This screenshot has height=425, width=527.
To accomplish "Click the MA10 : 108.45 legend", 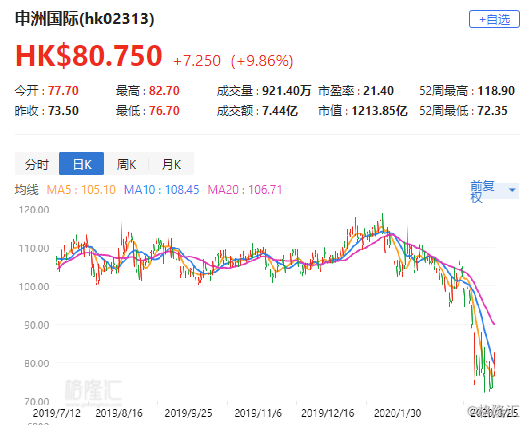I will (x=162, y=190).
